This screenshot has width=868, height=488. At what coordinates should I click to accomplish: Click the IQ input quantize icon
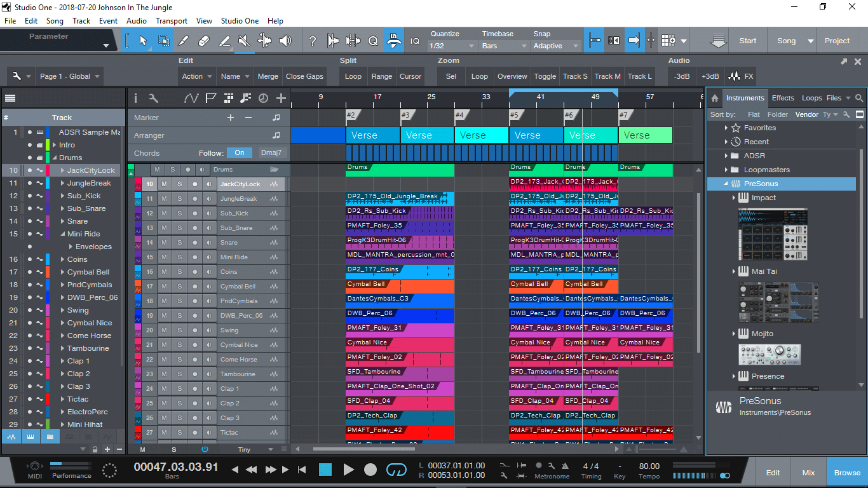coord(415,41)
